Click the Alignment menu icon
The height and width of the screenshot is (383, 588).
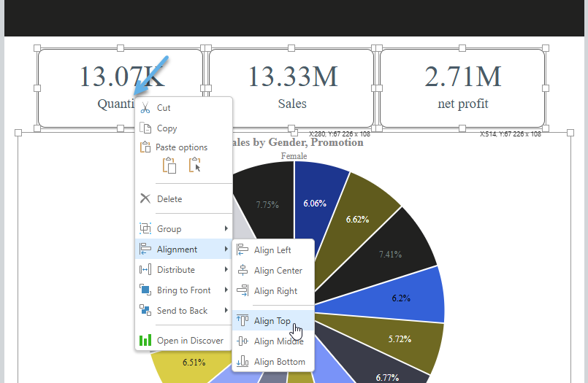coord(145,249)
